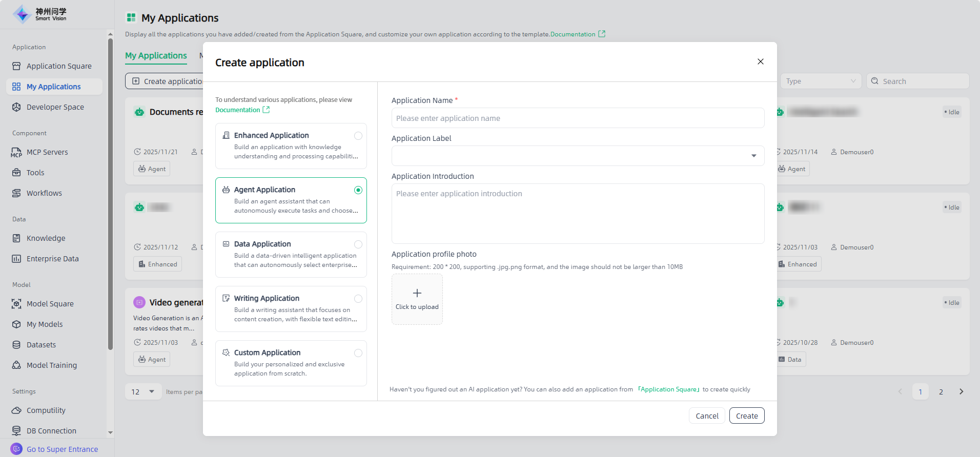The height and width of the screenshot is (457, 980).
Task: Open the Application Square link in dialog
Action: pyautogui.click(x=668, y=389)
